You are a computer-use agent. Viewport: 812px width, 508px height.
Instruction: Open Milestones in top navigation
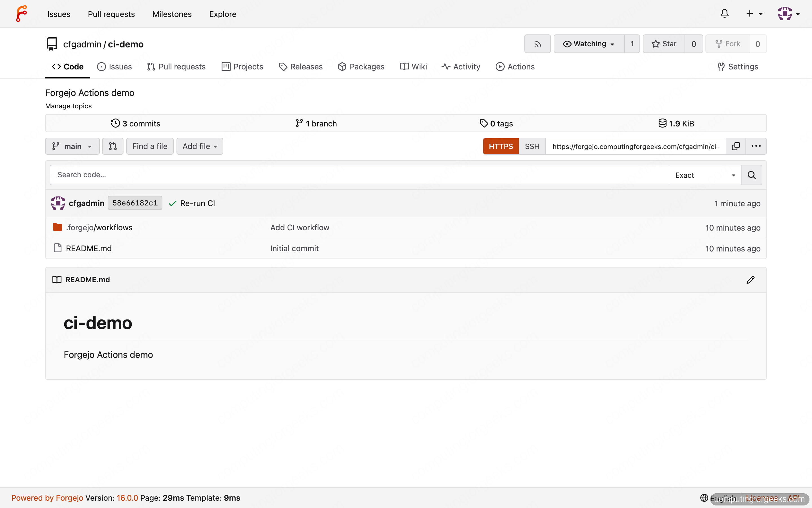click(x=172, y=14)
